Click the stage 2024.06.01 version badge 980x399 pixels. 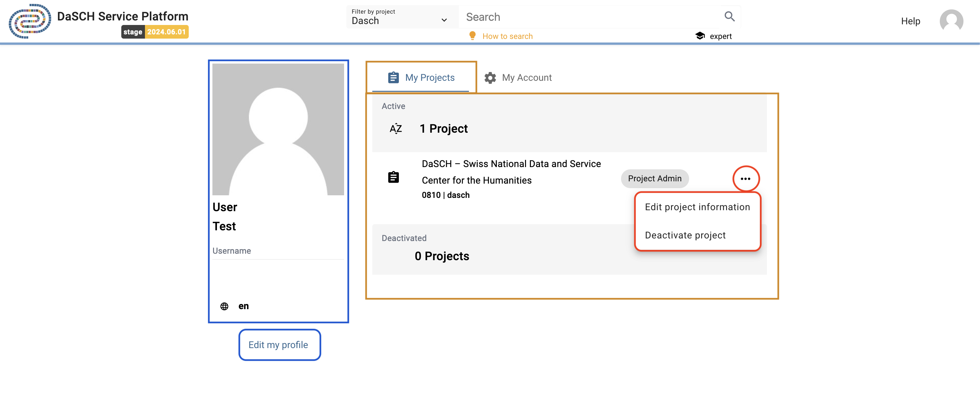coord(155,32)
